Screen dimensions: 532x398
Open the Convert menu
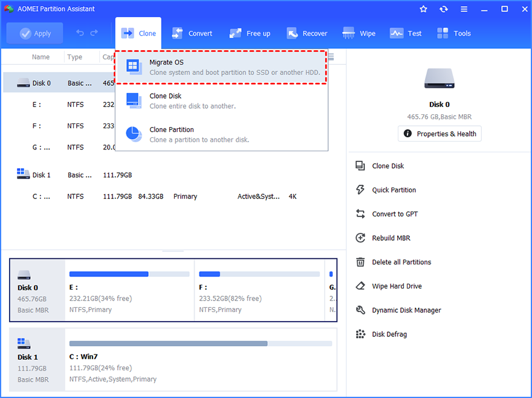click(192, 33)
